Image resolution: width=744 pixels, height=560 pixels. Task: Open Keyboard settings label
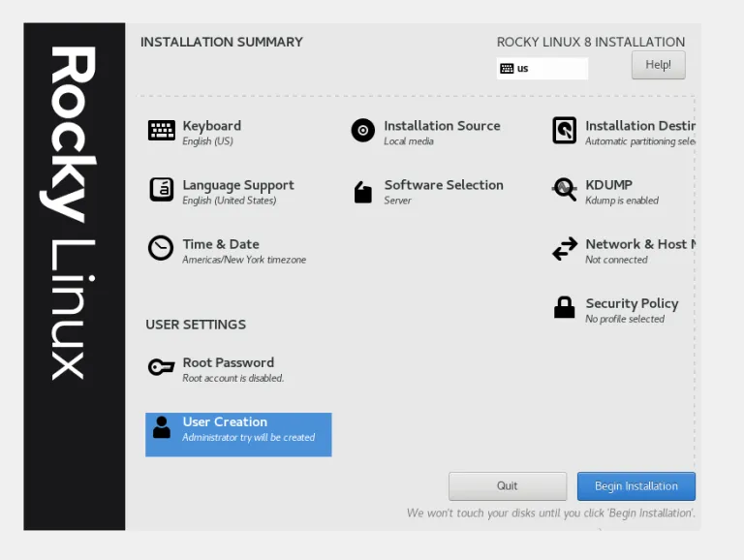(x=211, y=126)
